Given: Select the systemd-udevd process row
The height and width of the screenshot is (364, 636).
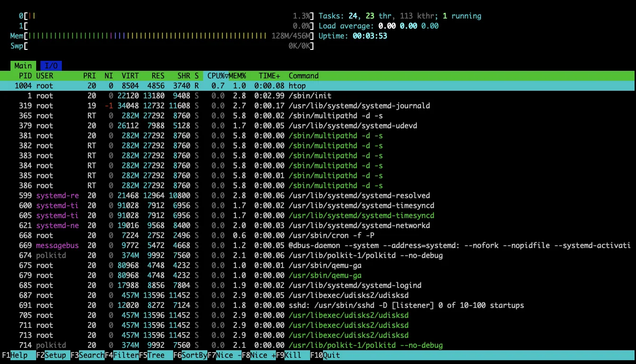Looking at the screenshot, I should 318,126.
